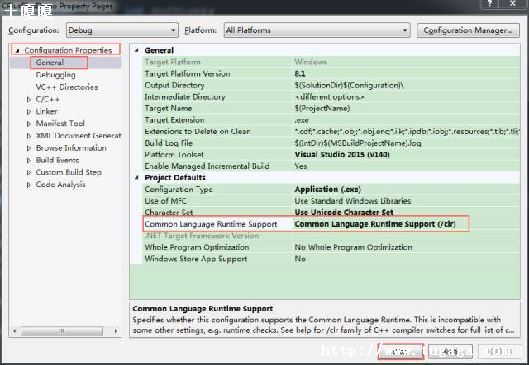
Task: Select Whole Program Optimization property name
Action: (197, 247)
